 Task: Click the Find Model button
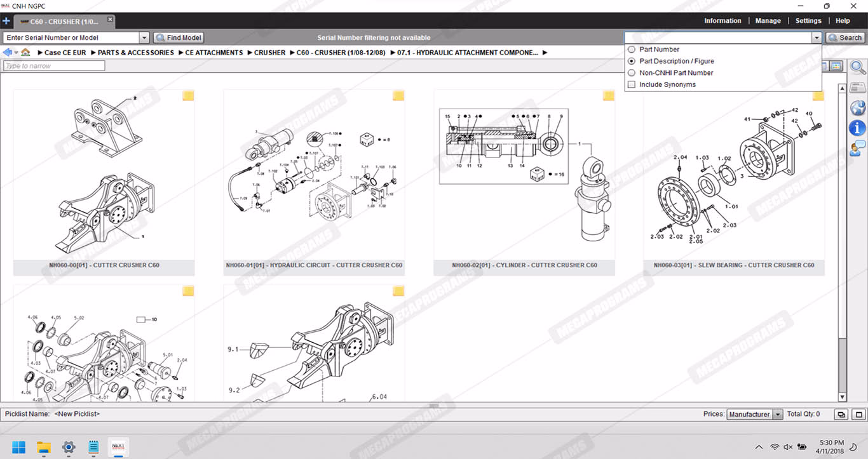click(x=179, y=38)
